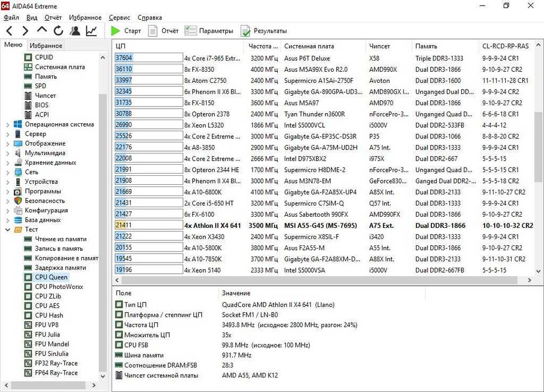Open the Справка menu
Screen dimensions: 544x392
(x=150, y=17)
